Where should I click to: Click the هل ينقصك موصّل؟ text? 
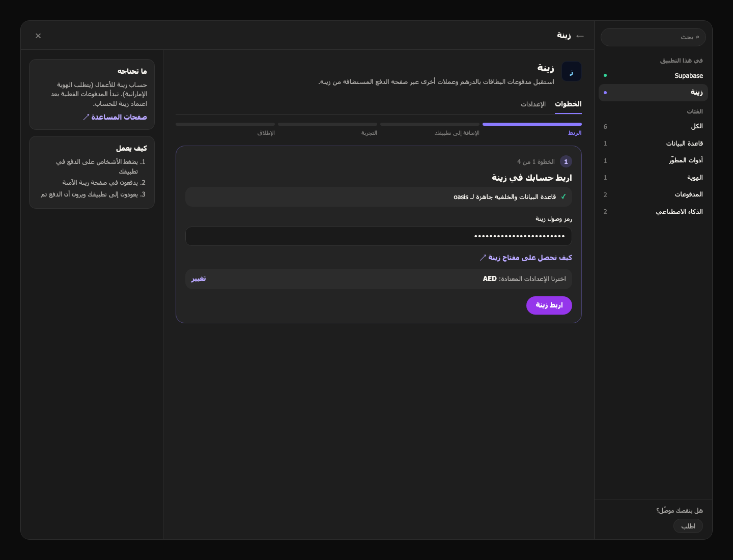click(680, 511)
